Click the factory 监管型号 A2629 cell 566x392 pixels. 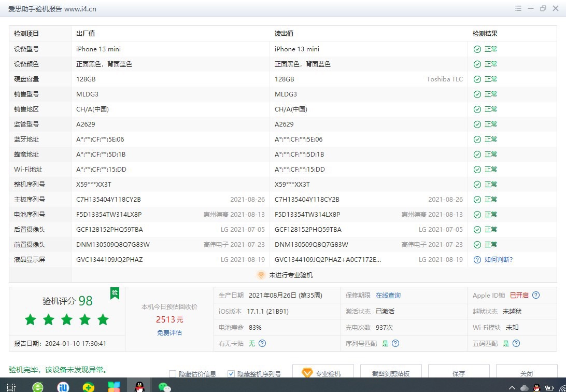pos(86,124)
